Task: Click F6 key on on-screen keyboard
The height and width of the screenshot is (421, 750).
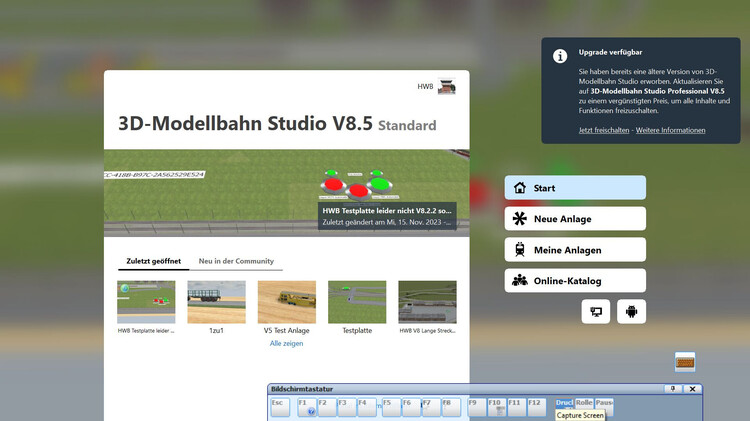Action: (411, 407)
